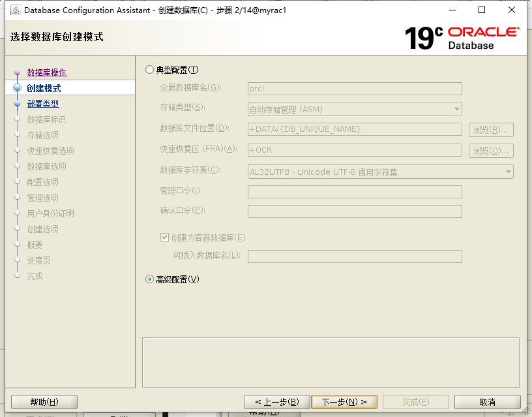Click the 存储选项 step in sidebar

pyautogui.click(x=43, y=135)
